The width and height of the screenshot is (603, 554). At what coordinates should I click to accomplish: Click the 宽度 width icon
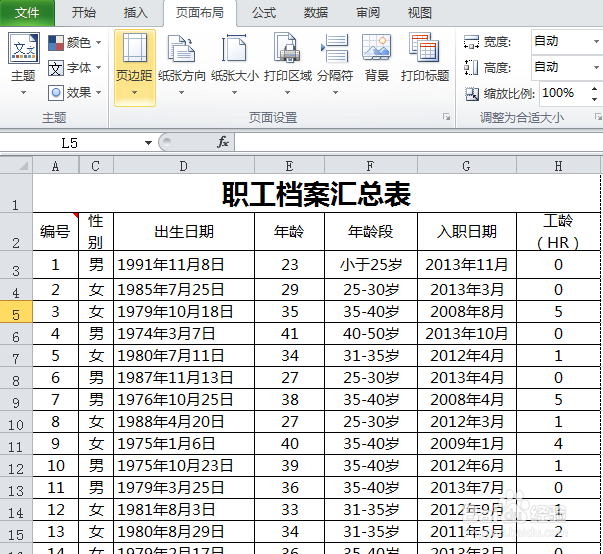click(471, 42)
